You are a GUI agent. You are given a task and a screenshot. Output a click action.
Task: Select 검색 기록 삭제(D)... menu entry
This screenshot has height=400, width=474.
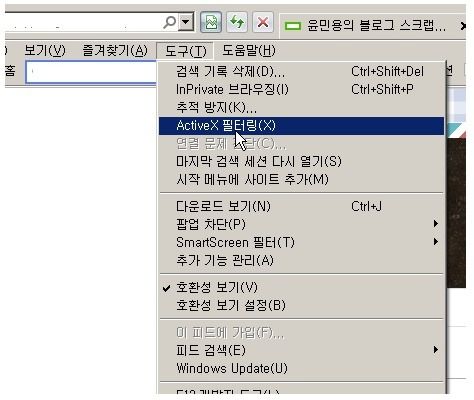pyautogui.click(x=301, y=71)
